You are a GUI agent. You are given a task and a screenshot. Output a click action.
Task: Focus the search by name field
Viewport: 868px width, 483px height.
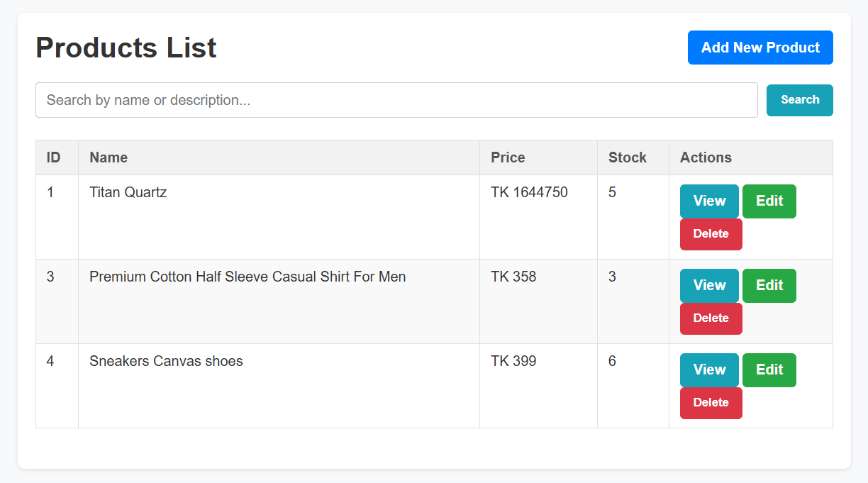click(396, 100)
